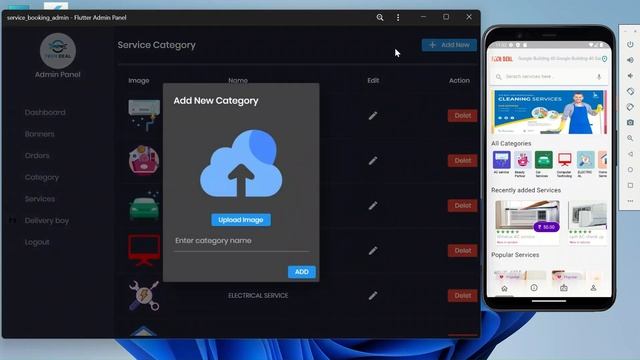Viewport: 640px width, 360px height.
Task: Click the AC unit category thumbnail
Action: (x=144, y=115)
